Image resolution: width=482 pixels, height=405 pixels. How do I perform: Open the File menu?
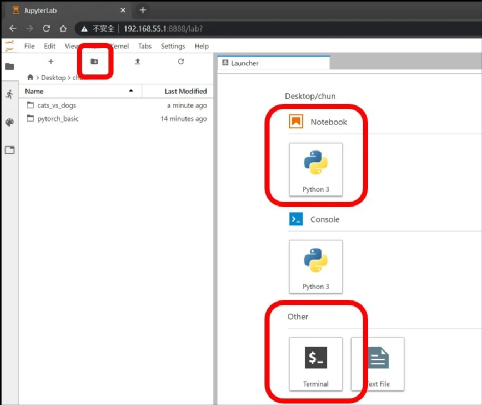click(x=29, y=46)
